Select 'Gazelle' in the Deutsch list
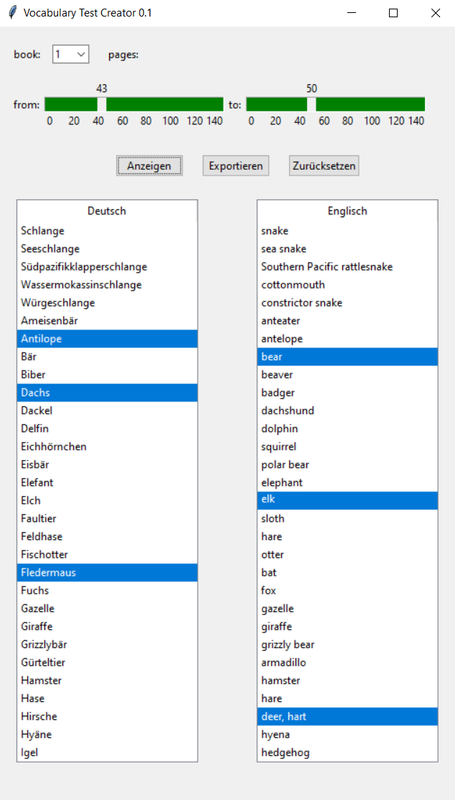This screenshot has height=800, width=455. tap(107, 609)
